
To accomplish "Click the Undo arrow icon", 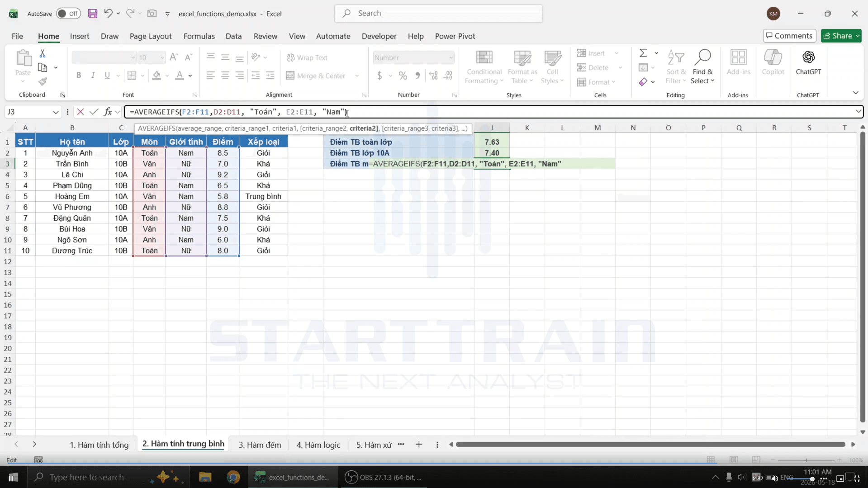I will [x=108, y=14].
